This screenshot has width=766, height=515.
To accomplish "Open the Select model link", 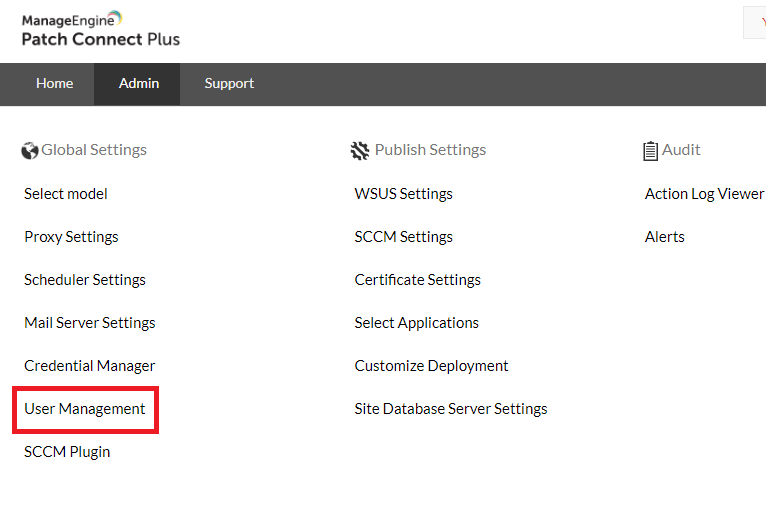I will [66, 194].
